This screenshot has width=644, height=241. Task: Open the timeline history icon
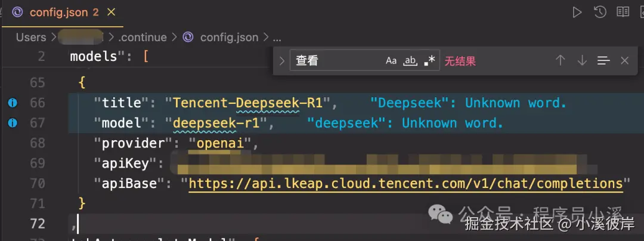[600, 13]
